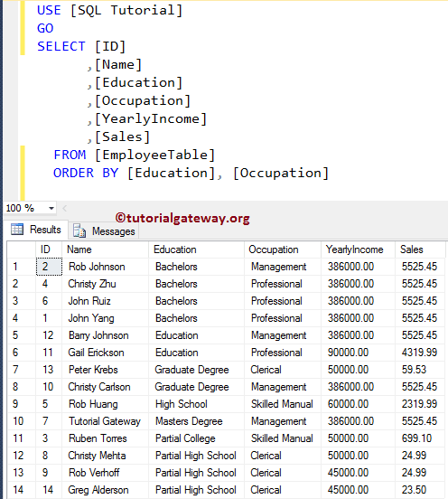Click the Rob Huang name cell

(x=106, y=404)
